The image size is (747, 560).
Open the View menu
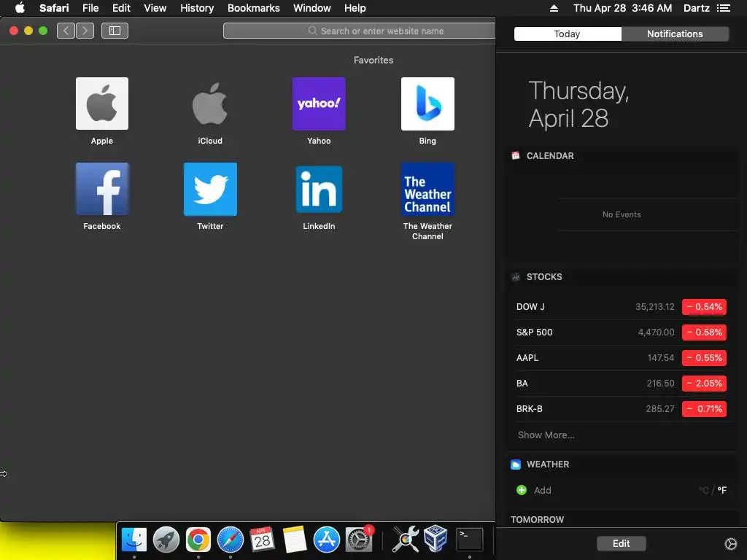155,8
